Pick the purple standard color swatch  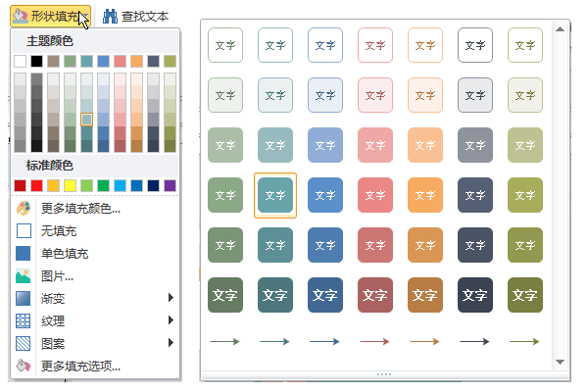(170, 185)
